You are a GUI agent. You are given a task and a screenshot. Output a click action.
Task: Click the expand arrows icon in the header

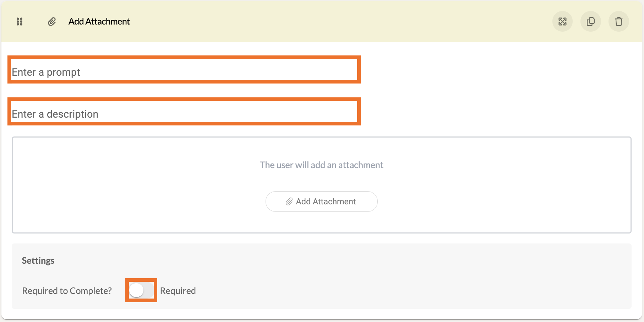pyautogui.click(x=562, y=22)
